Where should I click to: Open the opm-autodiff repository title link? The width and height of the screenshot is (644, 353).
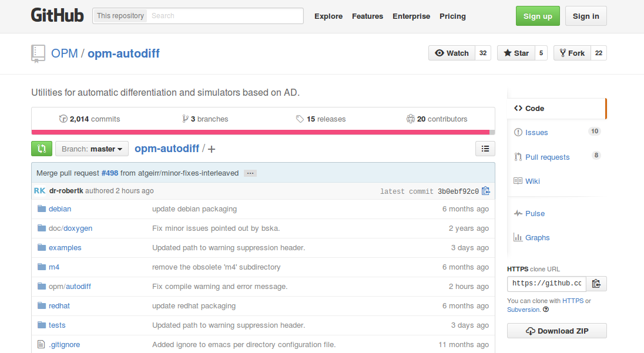pos(123,53)
